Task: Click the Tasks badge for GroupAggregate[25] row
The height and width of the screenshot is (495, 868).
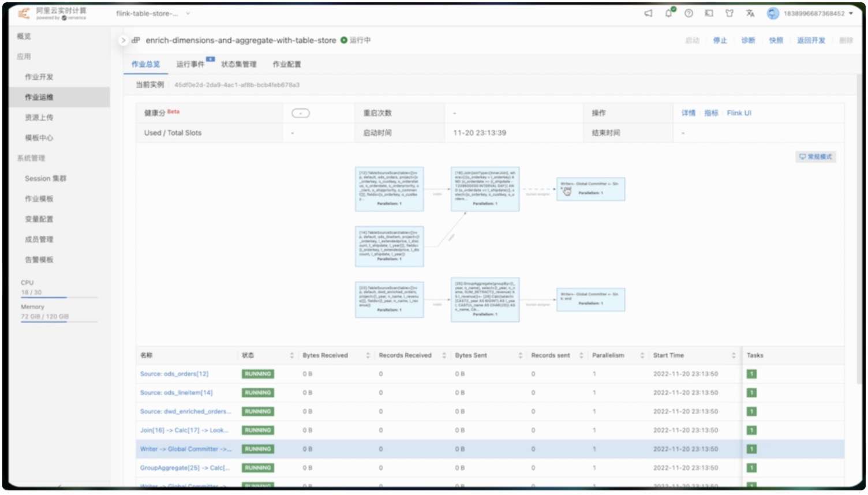Action: pyautogui.click(x=751, y=468)
